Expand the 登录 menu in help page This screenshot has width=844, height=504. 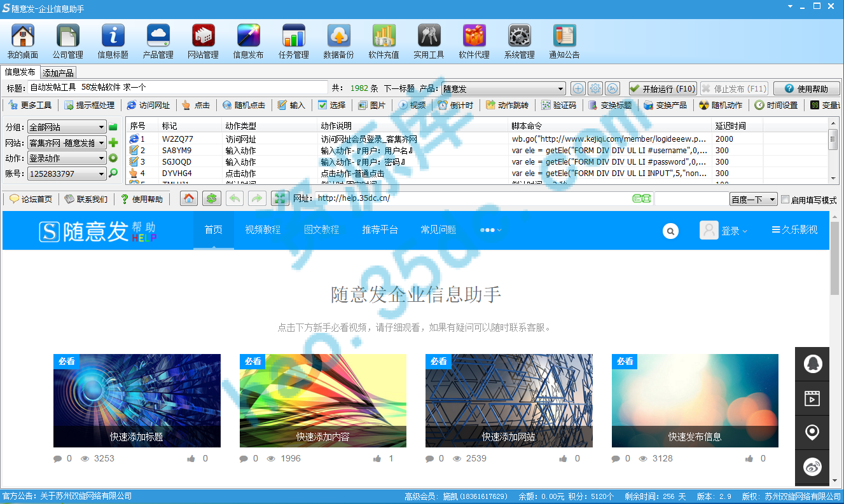point(734,231)
